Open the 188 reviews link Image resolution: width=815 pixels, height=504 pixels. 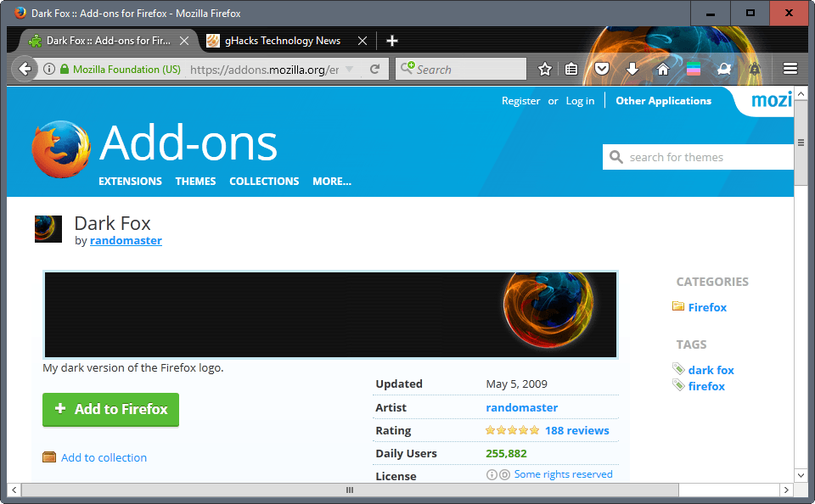(577, 430)
